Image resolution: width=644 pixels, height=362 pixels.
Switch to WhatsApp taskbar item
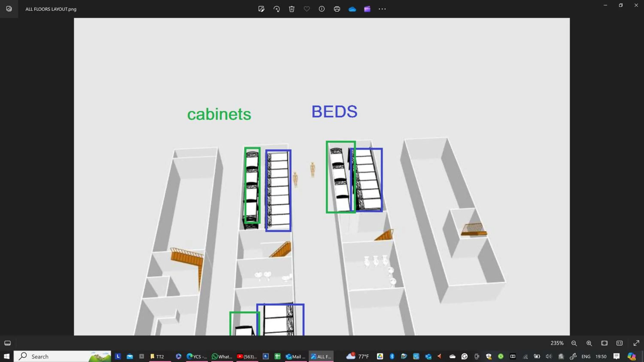[222, 356]
